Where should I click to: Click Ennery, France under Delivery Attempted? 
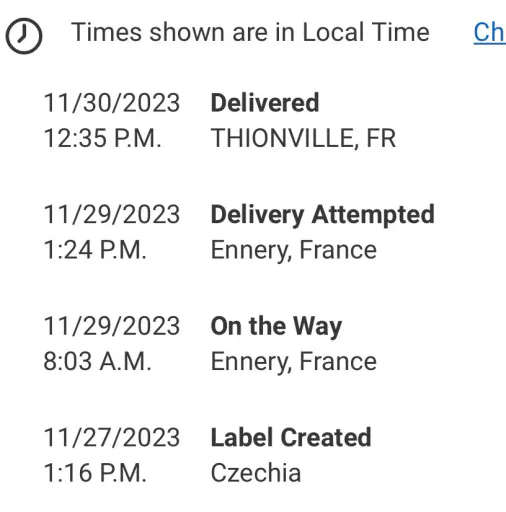tap(294, 250)
